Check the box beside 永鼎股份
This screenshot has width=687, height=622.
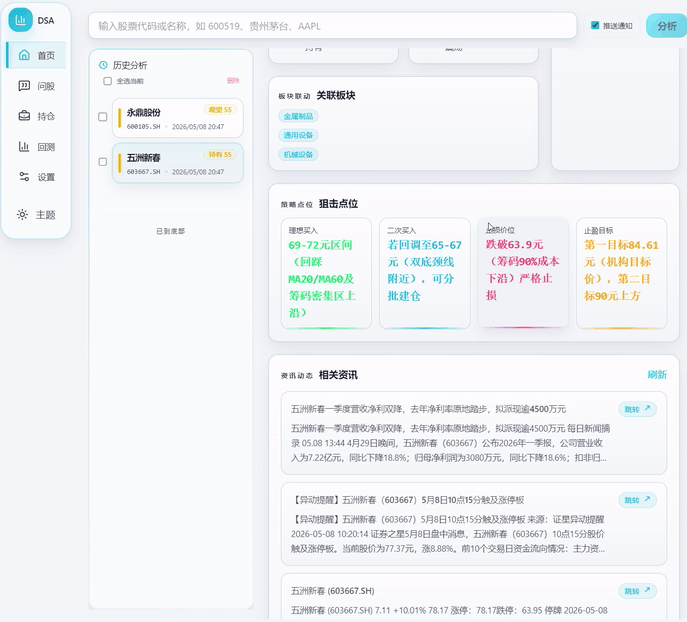point(103,117)
